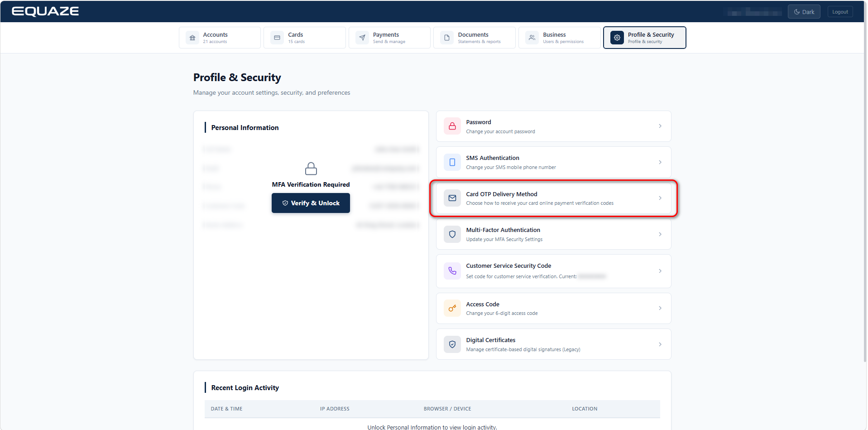Open the Documents tab
Screen dimensions: 868x430
475,38
